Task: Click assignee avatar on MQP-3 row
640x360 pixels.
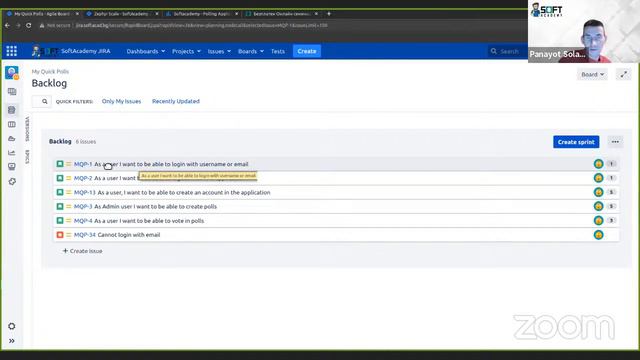Action: point(598,206)
